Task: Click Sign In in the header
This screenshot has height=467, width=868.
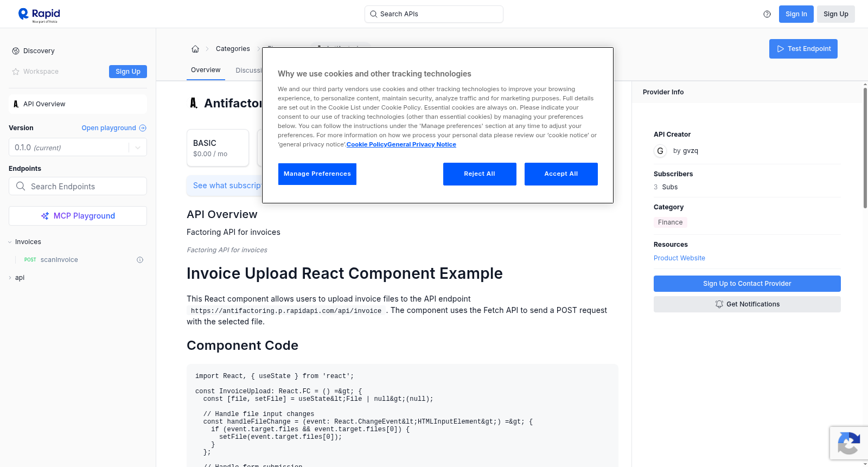Action: click(796, 14)
